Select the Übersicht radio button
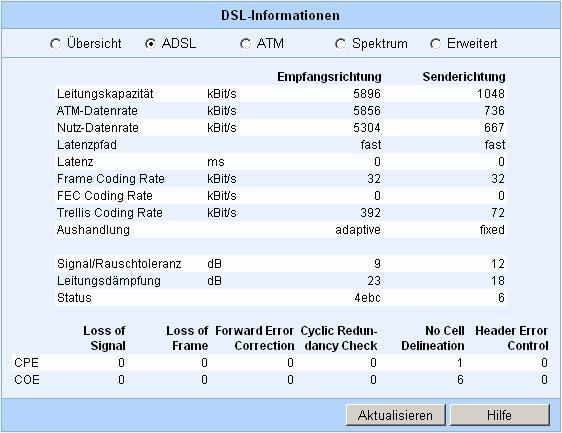562x433 pixels. [56, 44]
